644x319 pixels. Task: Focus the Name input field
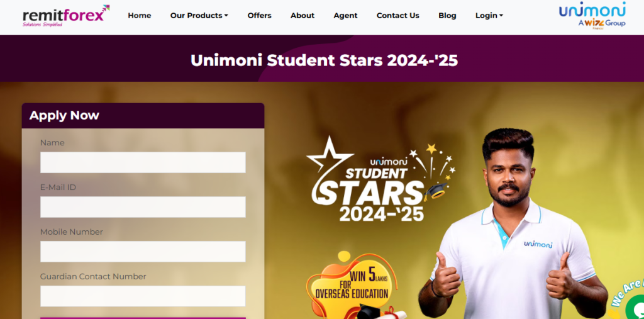click(143, 162)
